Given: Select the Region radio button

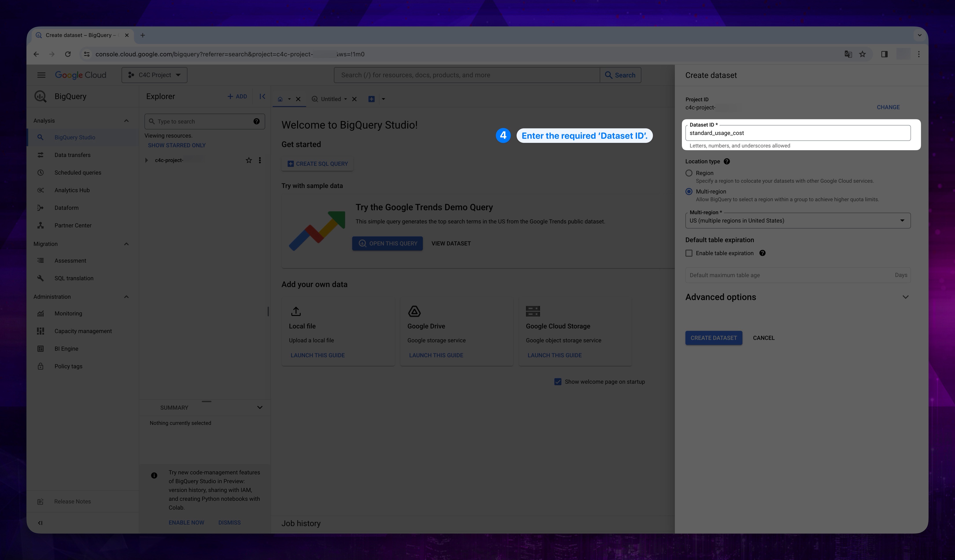Looking at the screenshot, I should 689,173.
